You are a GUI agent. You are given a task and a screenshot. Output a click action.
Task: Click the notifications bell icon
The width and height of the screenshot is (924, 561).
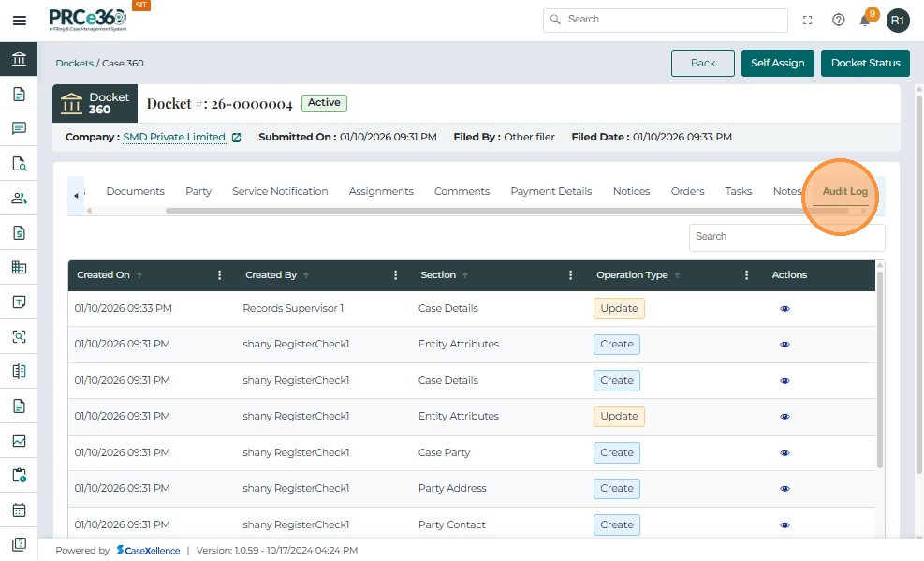866,21
